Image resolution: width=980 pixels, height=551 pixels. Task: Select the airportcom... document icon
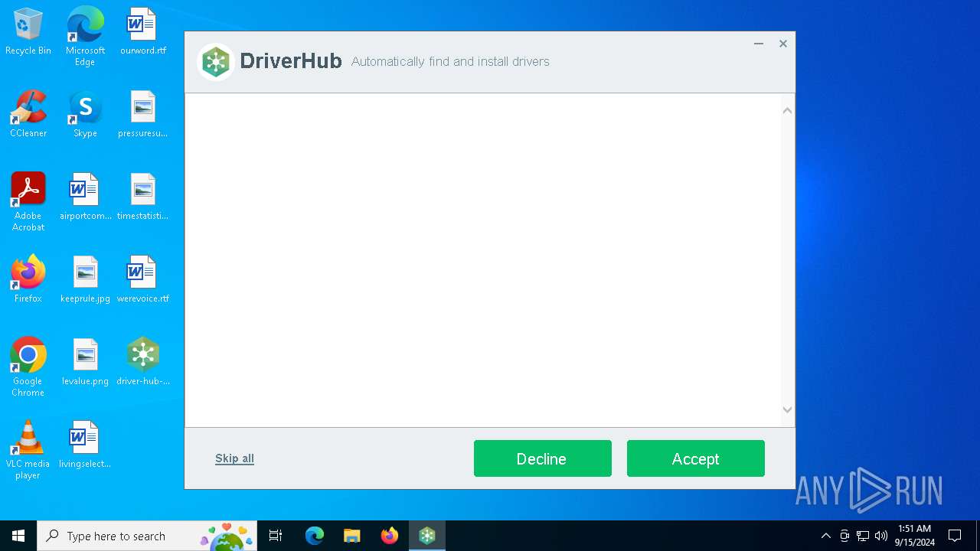coord(85,197)
